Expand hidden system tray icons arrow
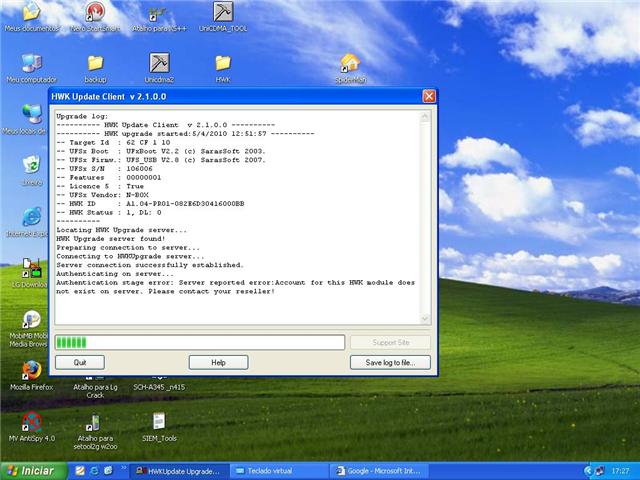This screenshot has height=480, width=640. coord(588,471)
